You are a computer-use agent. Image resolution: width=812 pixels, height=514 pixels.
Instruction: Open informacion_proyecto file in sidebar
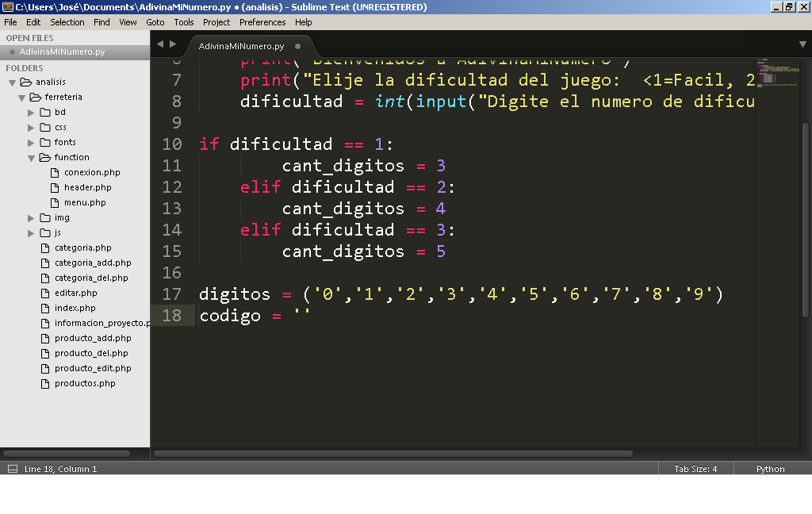(x=102, y=323)
